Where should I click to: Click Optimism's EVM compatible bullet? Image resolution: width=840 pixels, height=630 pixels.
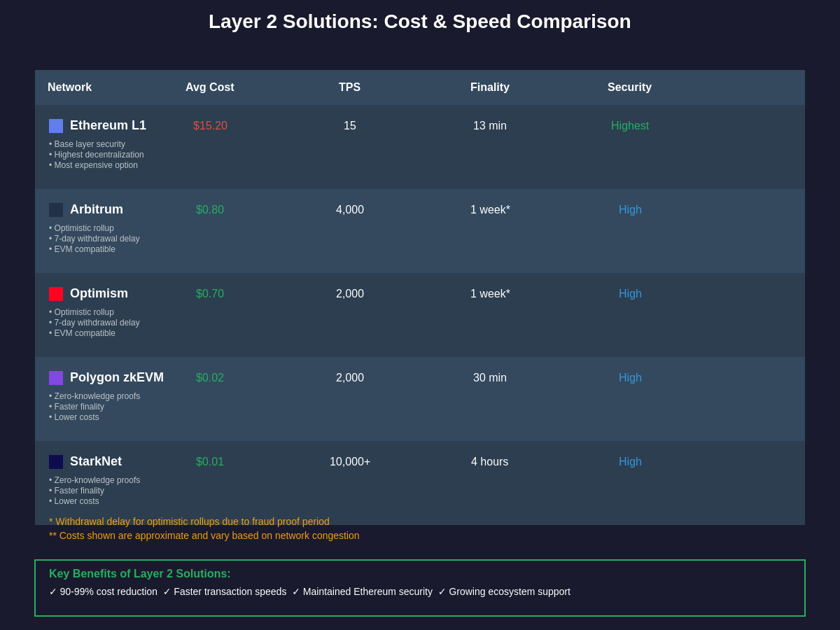83,333
